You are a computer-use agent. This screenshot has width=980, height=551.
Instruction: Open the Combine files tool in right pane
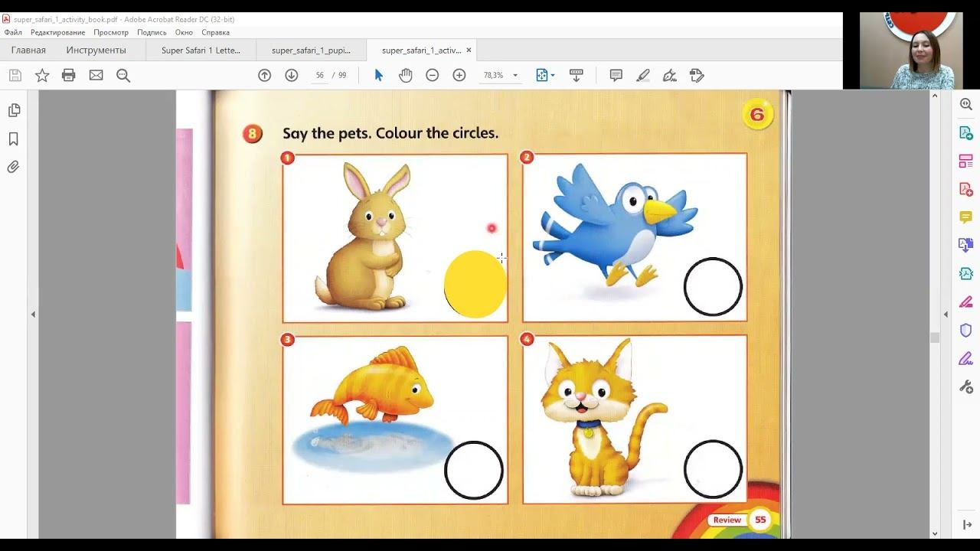pyautogui.click(x=966, y=246)
